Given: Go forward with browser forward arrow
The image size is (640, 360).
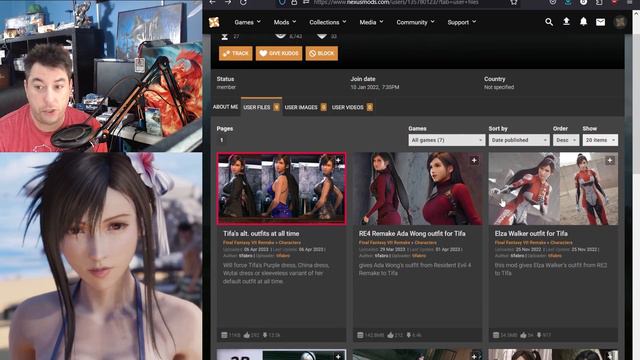Looking at the screenshot, I should point(228,2).
